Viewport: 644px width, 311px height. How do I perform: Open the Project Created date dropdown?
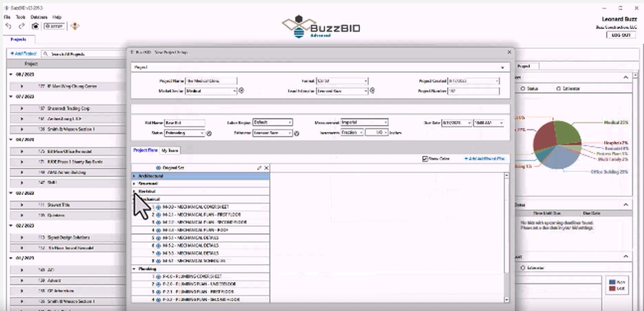(497, 81)
